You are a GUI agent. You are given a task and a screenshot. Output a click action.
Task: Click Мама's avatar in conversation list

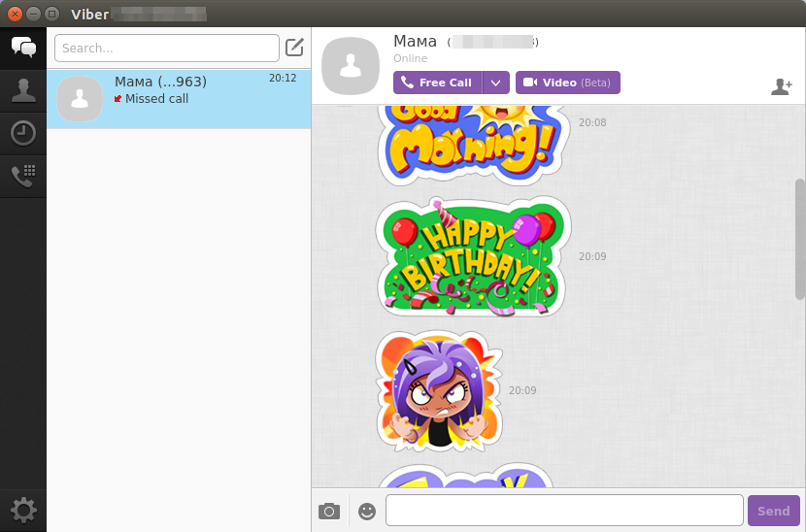pos(80,99)
